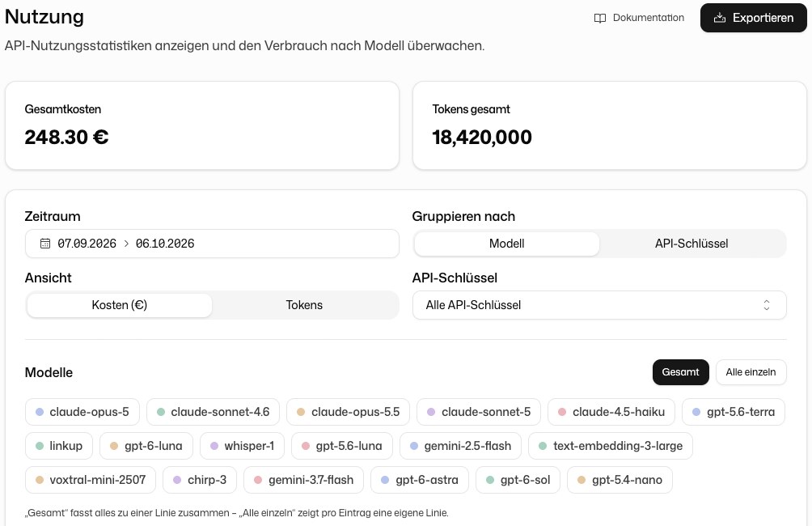This screenshot has height=526, width=812.
Task: Click the Zeitraum label
Action: (53, 217)
